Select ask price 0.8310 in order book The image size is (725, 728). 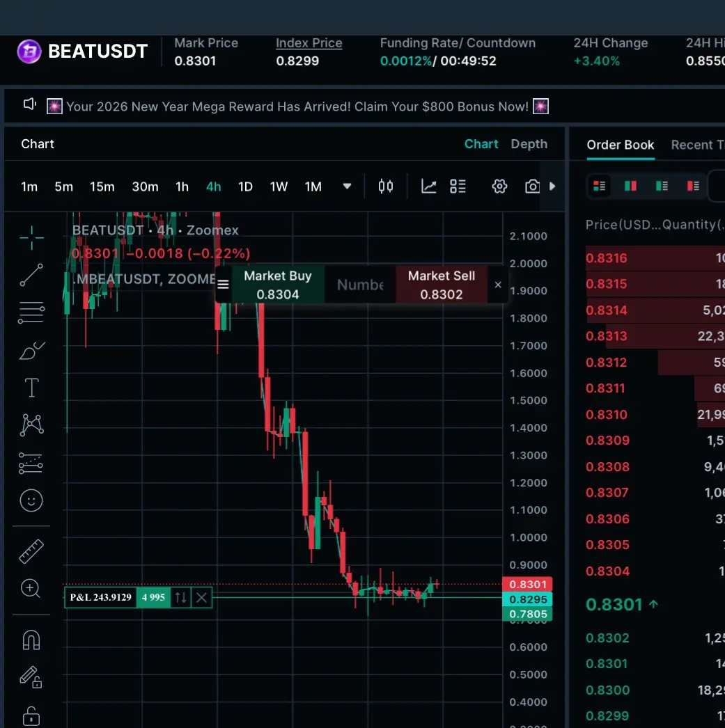click(606, 415)
